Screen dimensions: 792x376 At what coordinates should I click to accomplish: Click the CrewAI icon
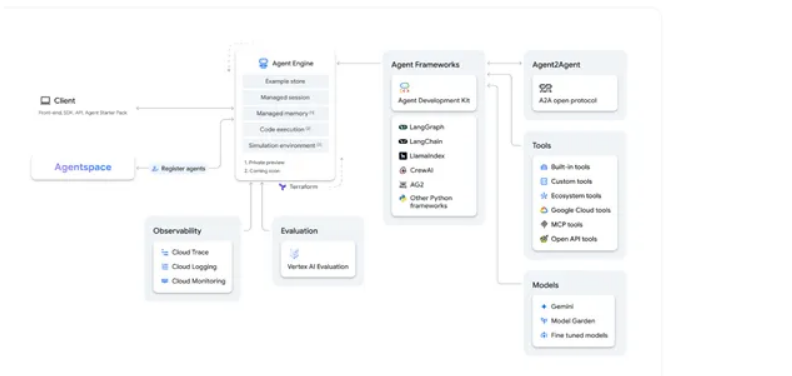click(x=403, y=170)
